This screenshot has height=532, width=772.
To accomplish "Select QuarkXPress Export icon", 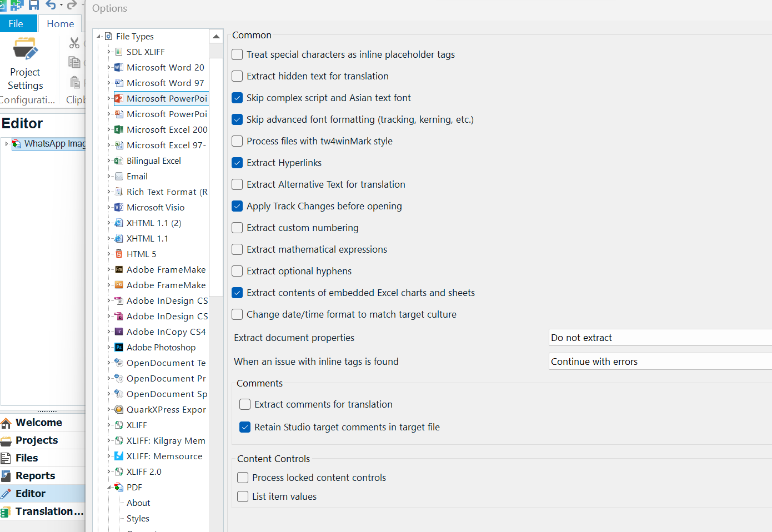I will coord(119,409).
